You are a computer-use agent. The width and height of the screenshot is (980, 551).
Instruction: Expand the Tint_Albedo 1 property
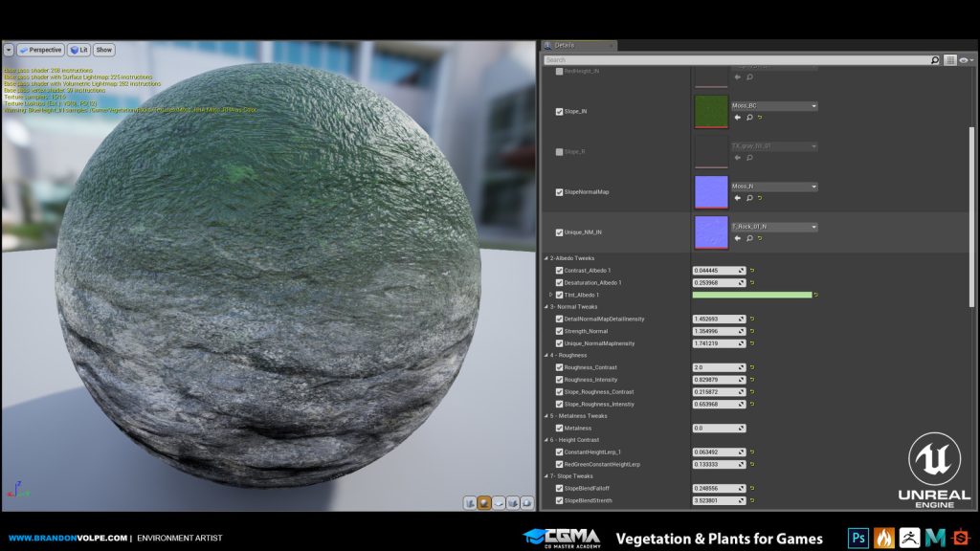pyautogui.click(x=550, y=295)
